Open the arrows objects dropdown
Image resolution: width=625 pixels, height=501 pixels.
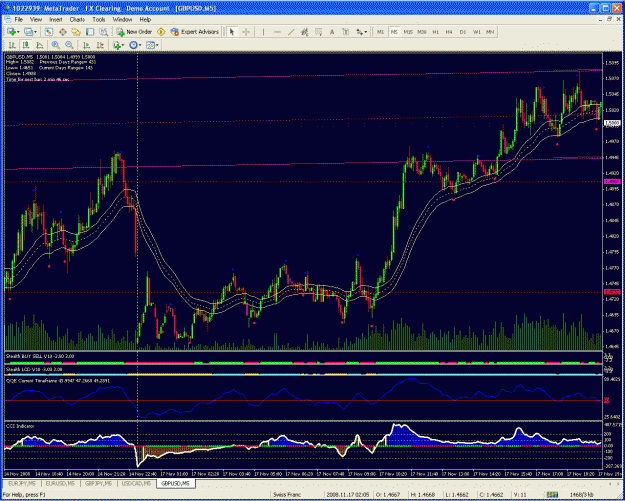[362, 32]
